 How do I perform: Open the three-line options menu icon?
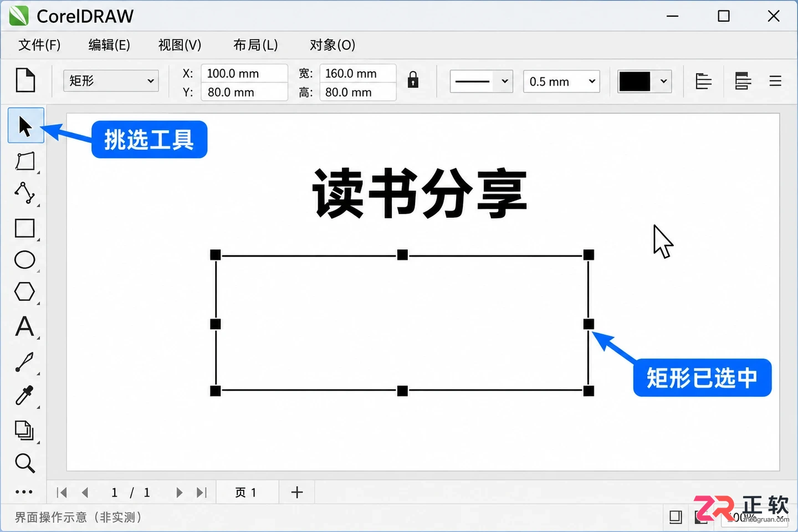coord(775,81)
